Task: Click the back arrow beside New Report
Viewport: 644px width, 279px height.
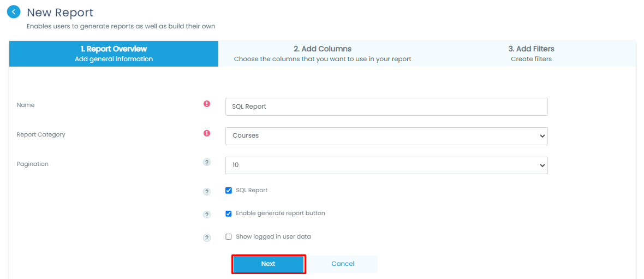Action: 14,12
